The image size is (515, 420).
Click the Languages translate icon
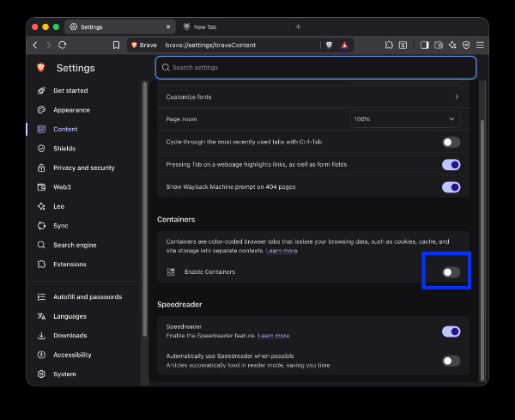pos(41,316)
